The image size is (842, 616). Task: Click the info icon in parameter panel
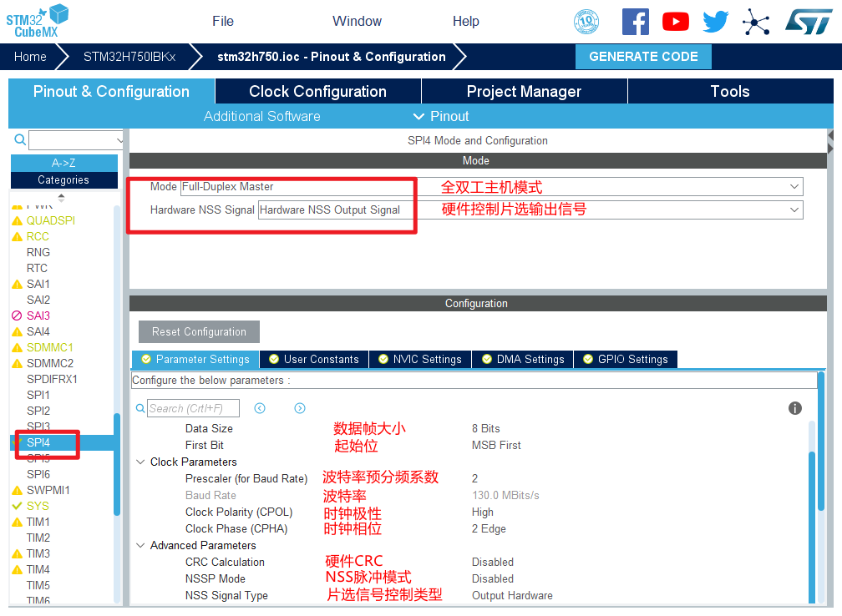coord(795,408)
